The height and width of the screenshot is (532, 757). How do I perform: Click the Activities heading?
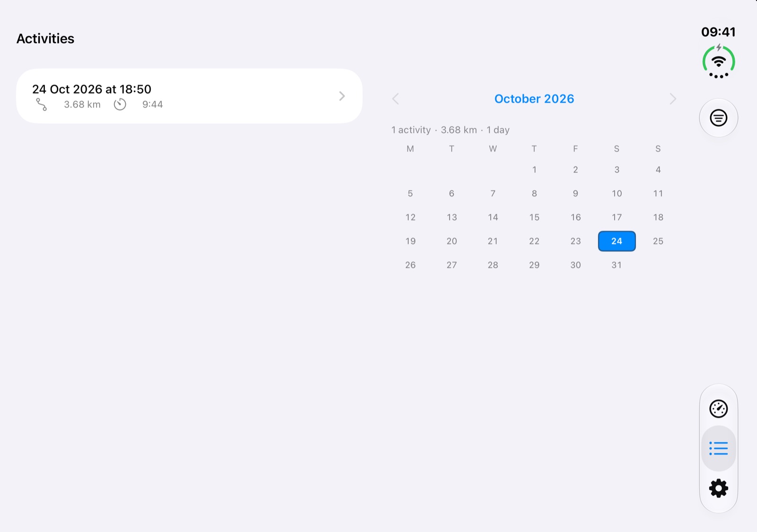[45, 39]
